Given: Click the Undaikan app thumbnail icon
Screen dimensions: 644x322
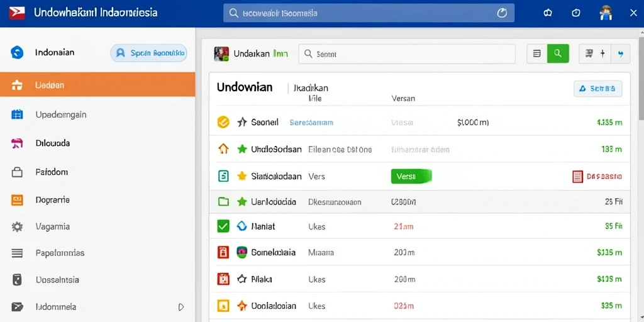Looking at the screenshot, I should [x=221, y=54].
